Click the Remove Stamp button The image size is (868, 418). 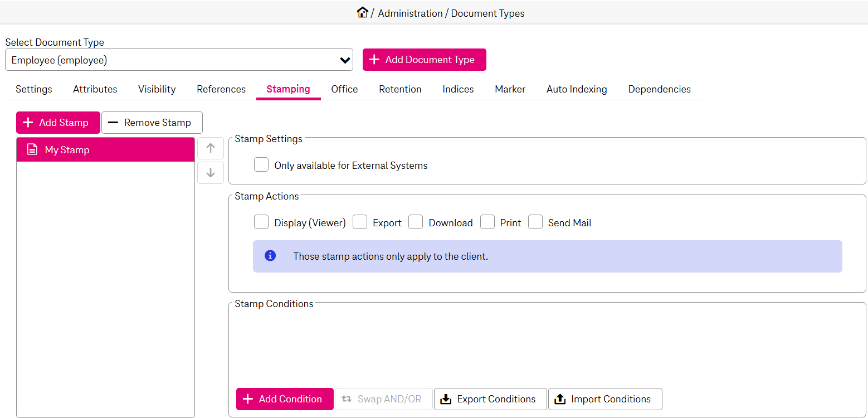(152, 123)
